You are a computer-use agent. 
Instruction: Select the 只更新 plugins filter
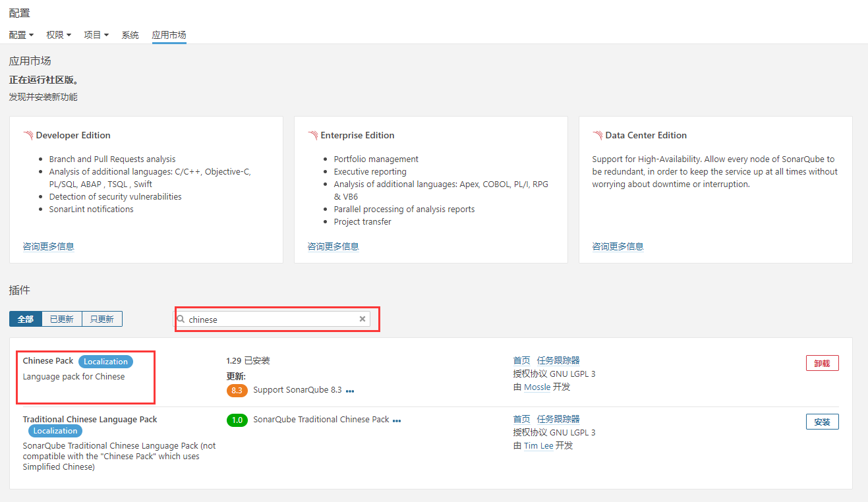(102, 319)
